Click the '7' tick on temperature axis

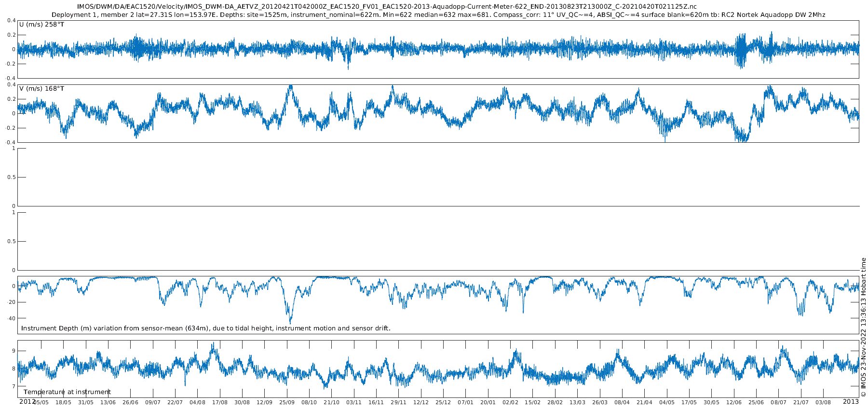click(x=14, y=387)
